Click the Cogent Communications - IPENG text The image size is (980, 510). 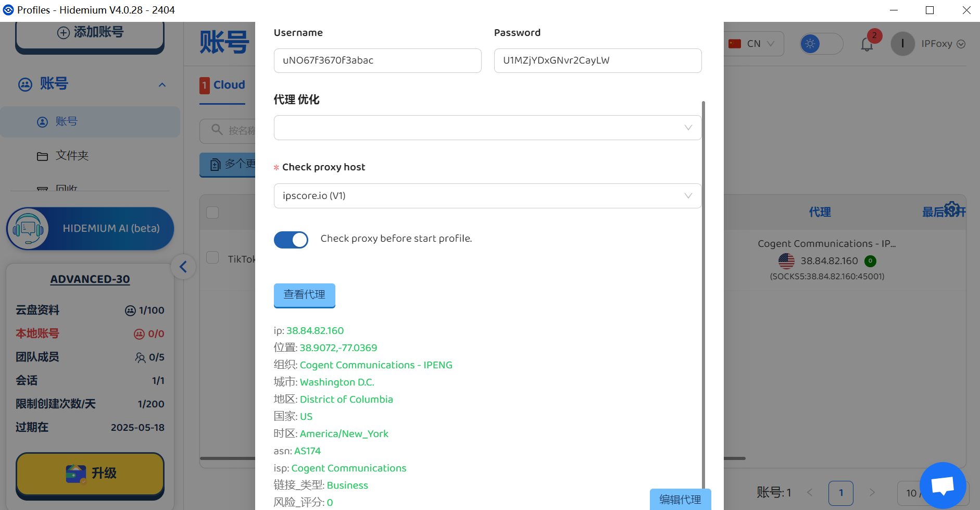tap(376, 365)
